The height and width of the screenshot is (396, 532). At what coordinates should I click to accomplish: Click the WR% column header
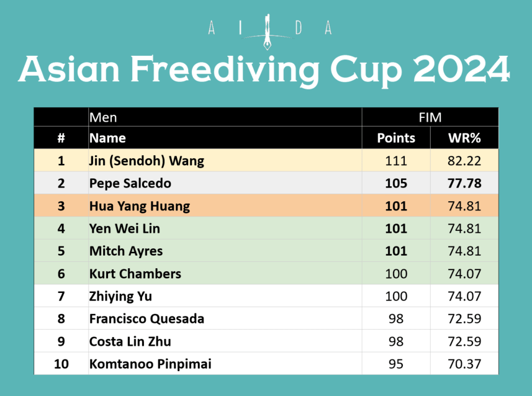click(464, 138)
